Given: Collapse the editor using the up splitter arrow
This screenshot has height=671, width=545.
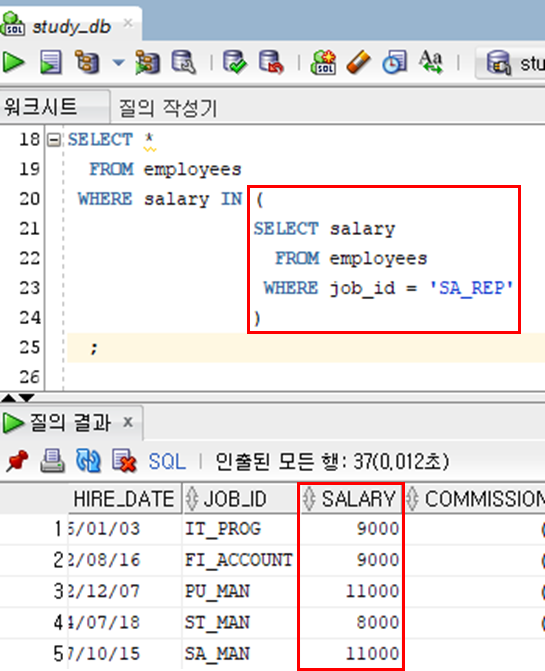Looking at the screenshot, I should 8,398.
